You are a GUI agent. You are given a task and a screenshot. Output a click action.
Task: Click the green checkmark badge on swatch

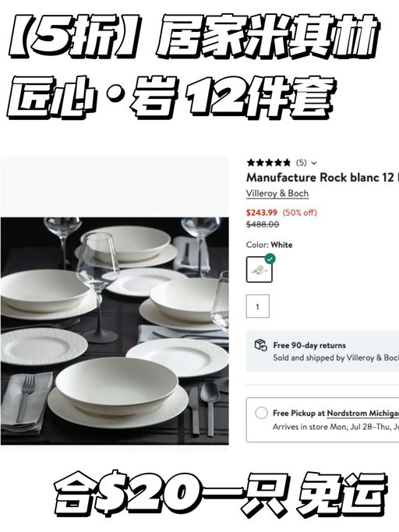click(x=270, y=259)
